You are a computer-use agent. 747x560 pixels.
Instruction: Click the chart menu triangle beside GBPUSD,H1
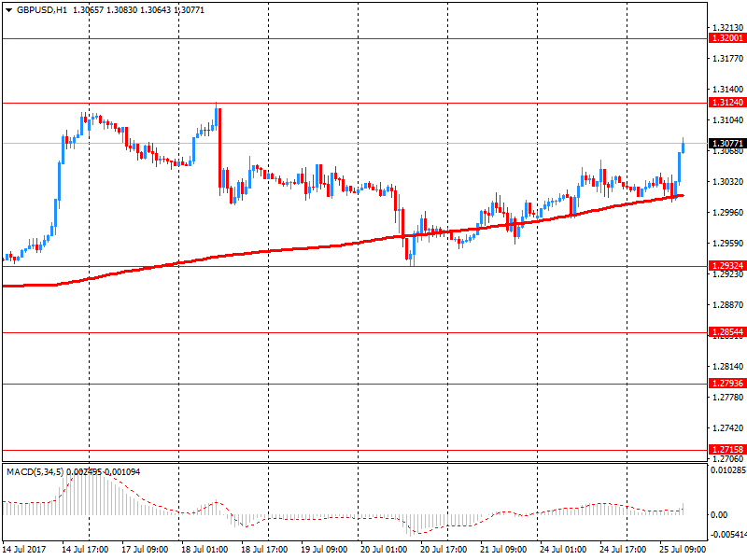(8, 10)
